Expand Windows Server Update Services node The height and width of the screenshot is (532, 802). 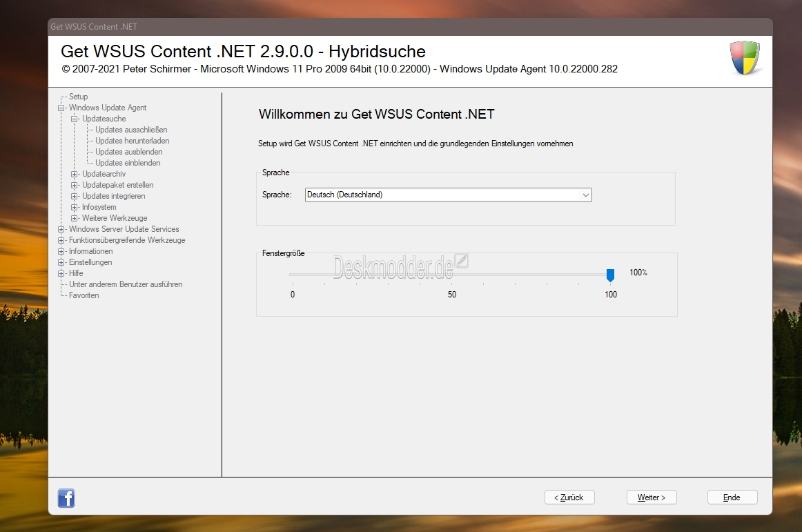(x=61, y=229)
